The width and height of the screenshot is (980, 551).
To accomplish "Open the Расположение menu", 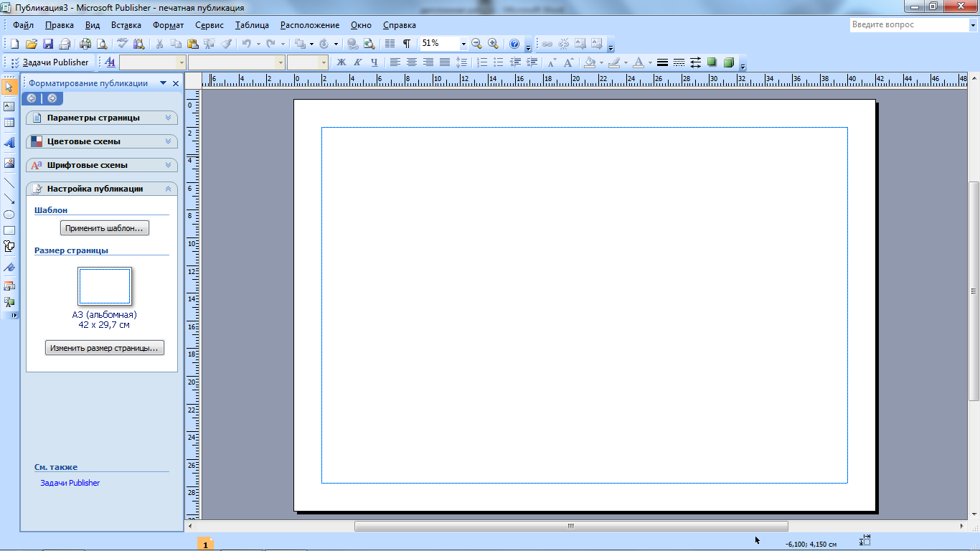I will [x=310, y=25].
